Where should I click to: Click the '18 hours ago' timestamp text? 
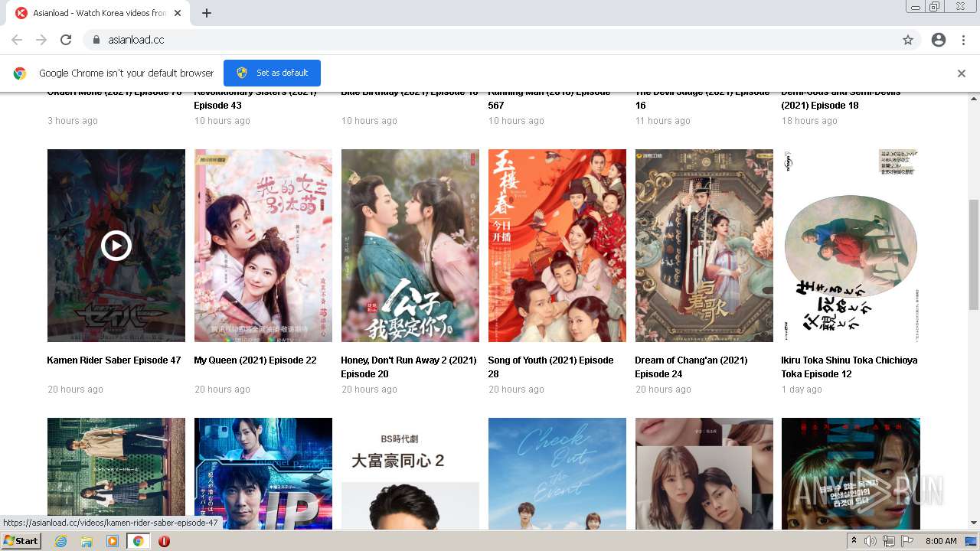pyautogui.click(x=809, y=121)
